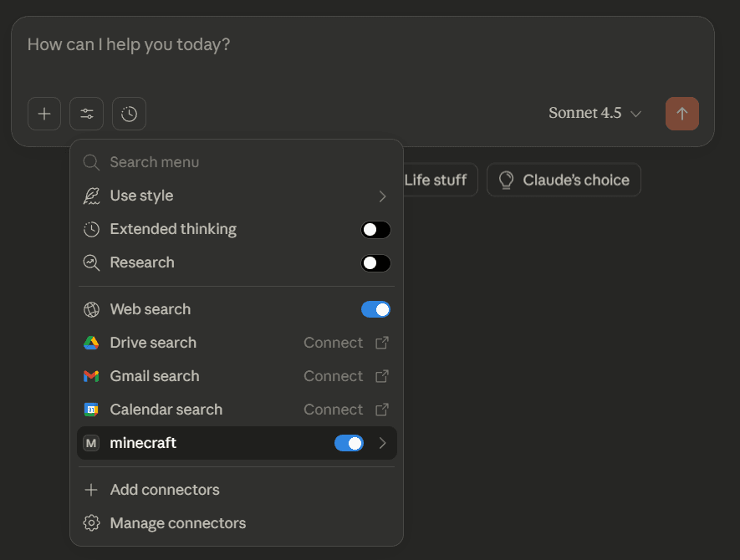Click the chevron next to Sonnet 4.5
The height and width of the screenshot is (560, 740).
pos(635,114)
